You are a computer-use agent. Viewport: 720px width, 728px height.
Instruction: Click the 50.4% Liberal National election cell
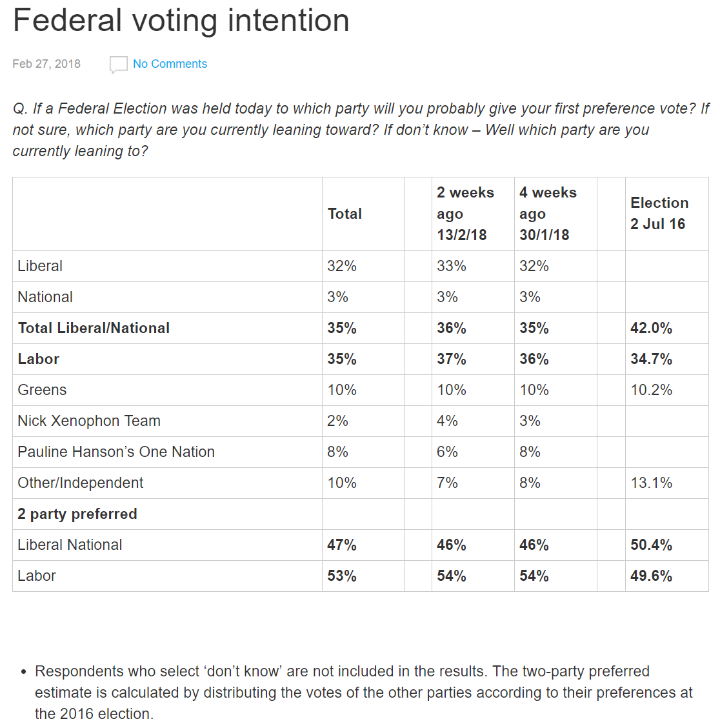651,545
